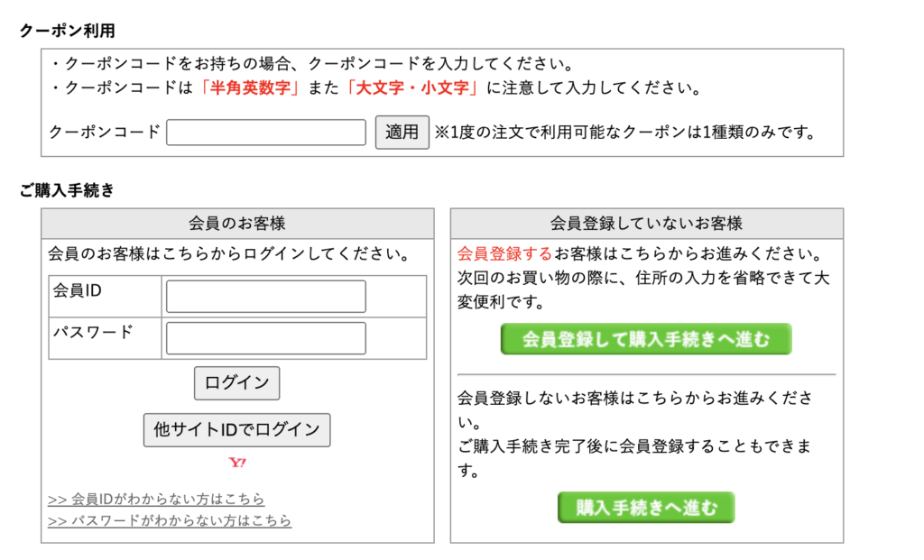Click the クーポンコード input field
Screen dimensions: 924x560
pos(266,133)
